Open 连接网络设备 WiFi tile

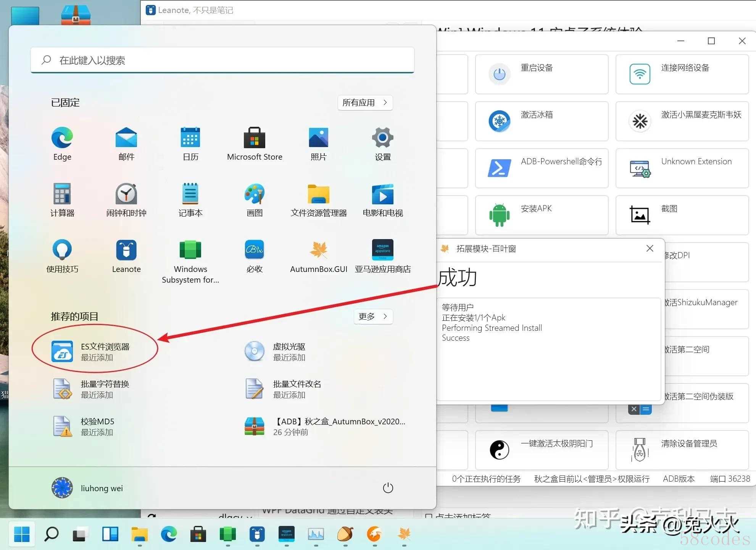click(x=682, y=74)
